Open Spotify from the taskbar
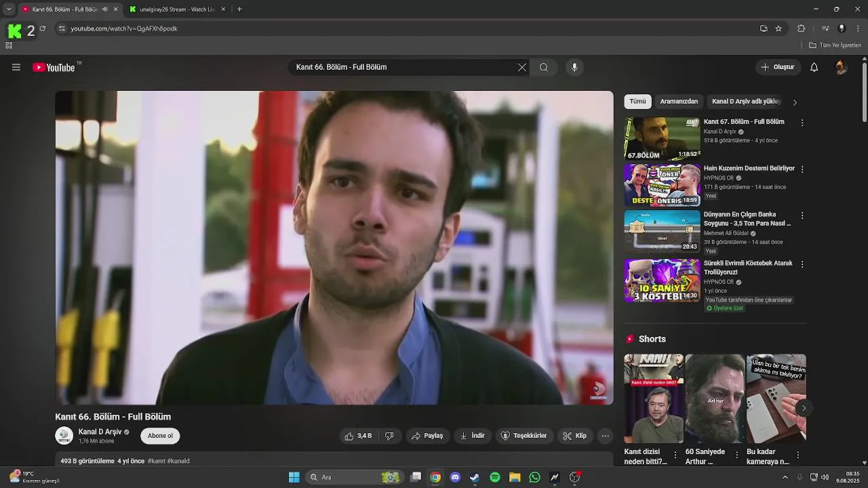The height and width of the screenshot is (488, 868). click(x=495, y=477)
